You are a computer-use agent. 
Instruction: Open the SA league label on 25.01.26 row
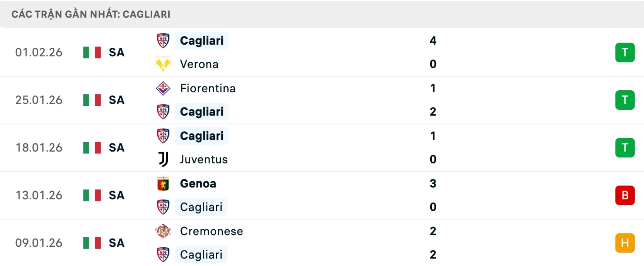point(116,100)
